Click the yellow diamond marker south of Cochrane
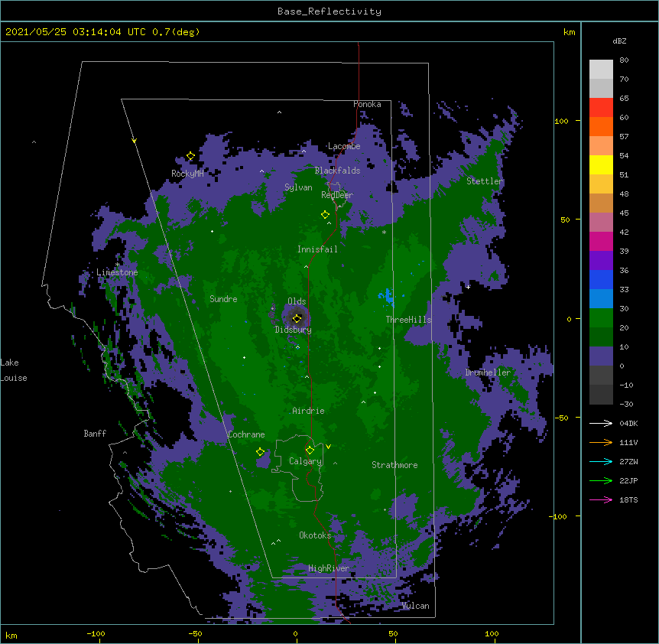Viewport: 659px width, 644px height. click(260, 452)
